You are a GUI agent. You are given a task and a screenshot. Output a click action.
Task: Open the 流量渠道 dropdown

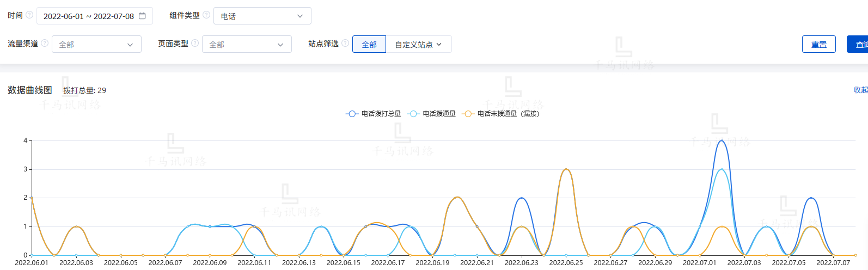96,45
